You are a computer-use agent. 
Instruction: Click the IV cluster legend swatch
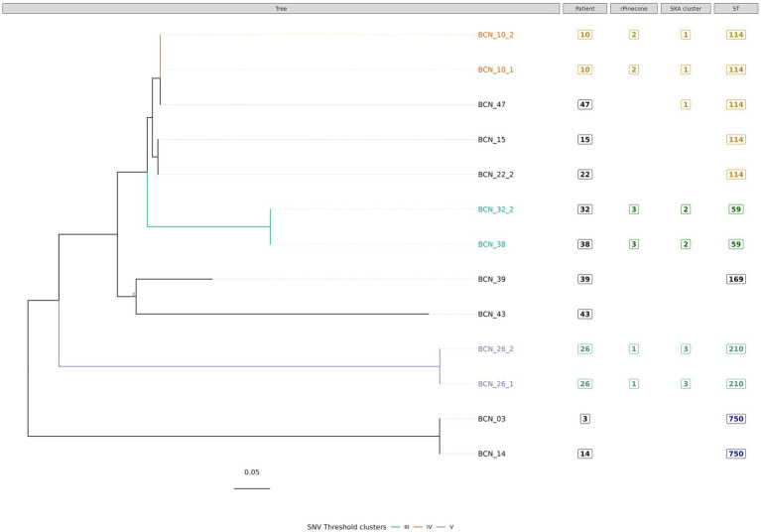pyautogui.click(x=418, y=527)
